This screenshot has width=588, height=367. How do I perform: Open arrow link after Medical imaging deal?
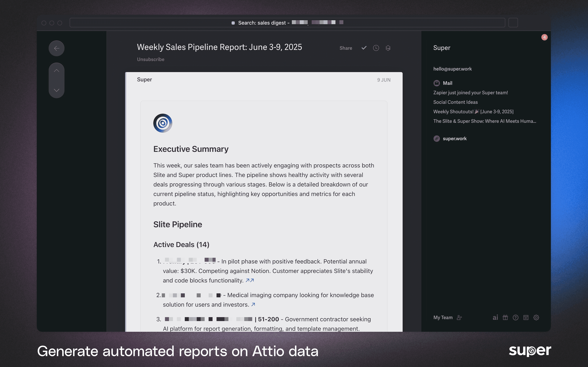(253, 304)
